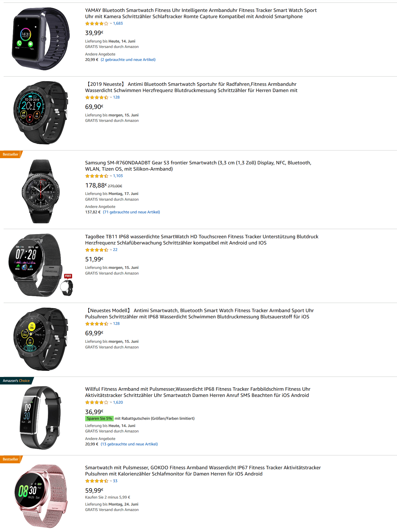Image resolution: width=397 pixels, height=532 pixels.
Task: Click the YAMAY smartwatch star rating
Action: 97,24
